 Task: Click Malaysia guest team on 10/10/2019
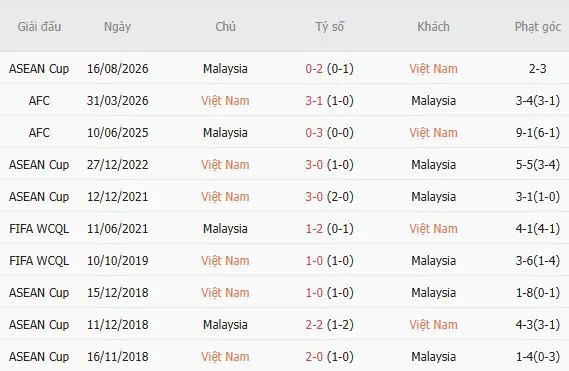tap(433, 261)
